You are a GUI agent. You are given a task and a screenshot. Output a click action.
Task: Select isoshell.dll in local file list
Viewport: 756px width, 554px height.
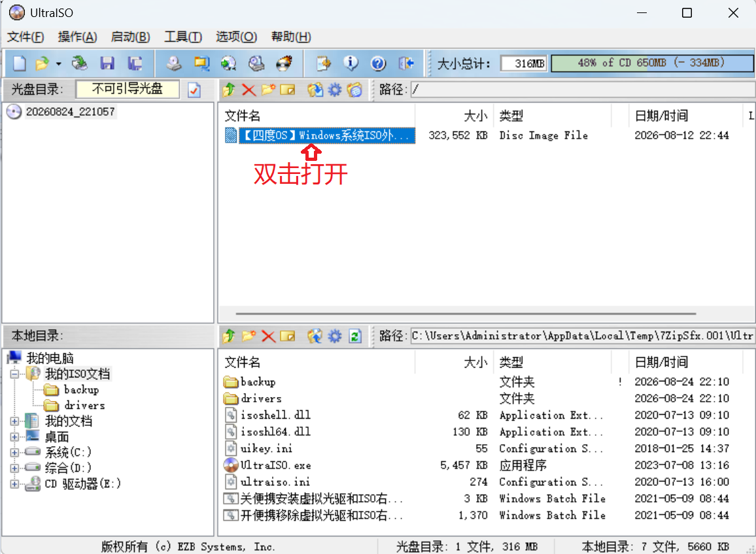click(275, 415)
